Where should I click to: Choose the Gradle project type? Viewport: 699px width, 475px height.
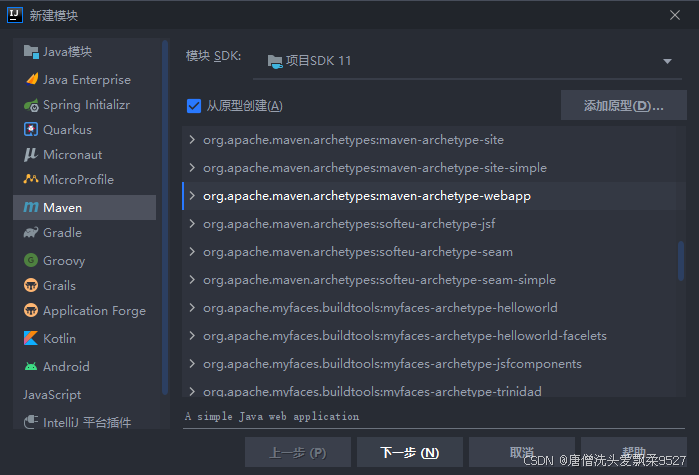85,232
